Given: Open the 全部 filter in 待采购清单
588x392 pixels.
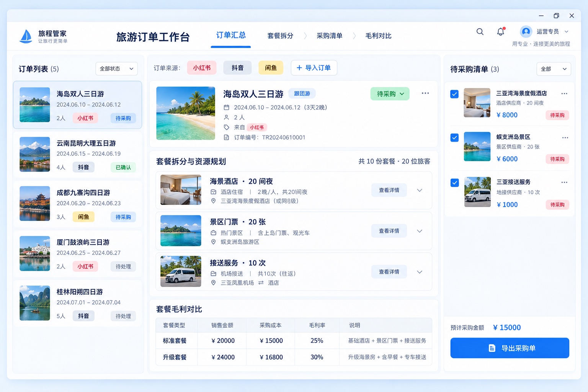Looking at the screenshot, I should pyautogui.click(x=554, y=69).
